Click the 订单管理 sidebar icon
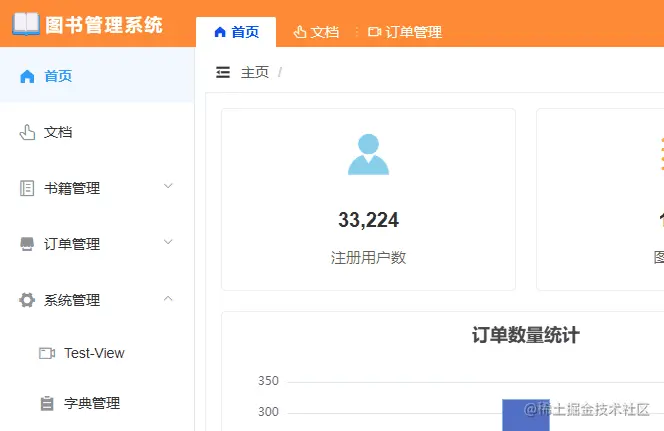The image size is (664, 431). tap(27, 244)
